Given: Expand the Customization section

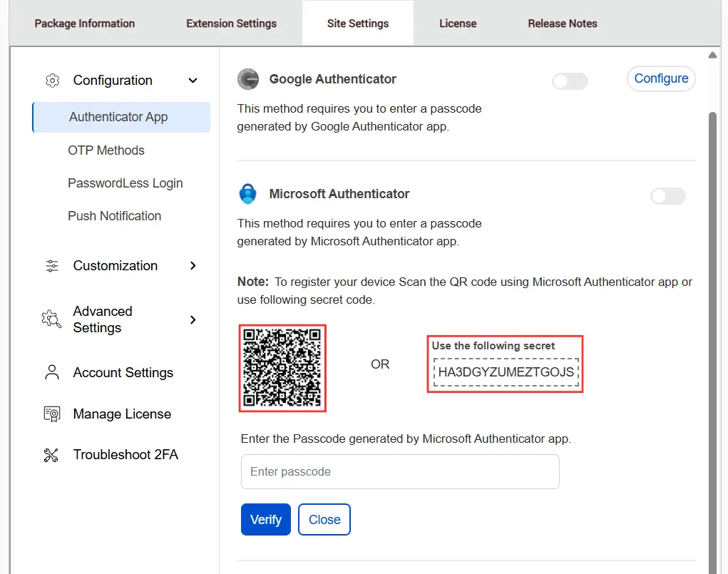Looking at the screenshot, I should coord(192,265).
